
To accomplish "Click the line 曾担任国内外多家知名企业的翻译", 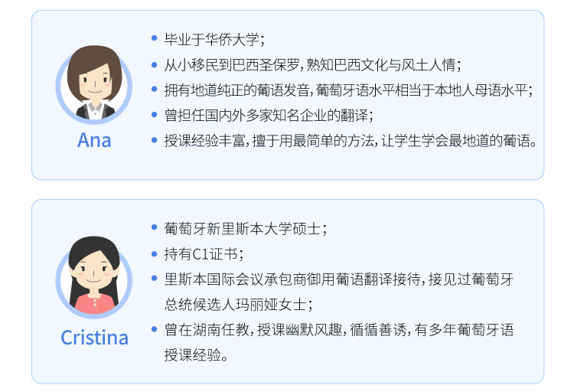I will tap(269, 116).
